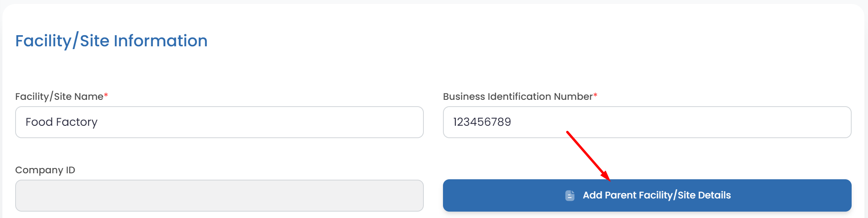Click the tail end of the red arrow
The width and height of the screenshot is (868, 218).
pos(568,132)
